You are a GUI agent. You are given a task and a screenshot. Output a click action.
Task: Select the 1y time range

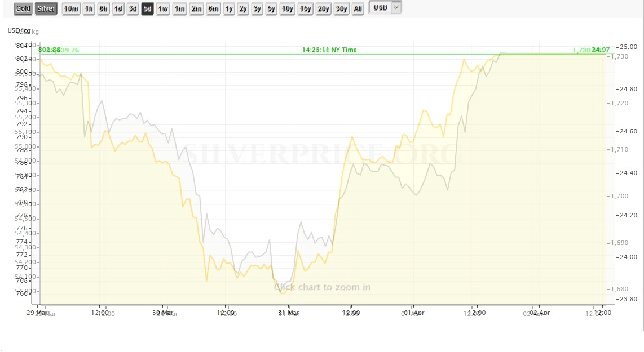click(x=229, y=8)
